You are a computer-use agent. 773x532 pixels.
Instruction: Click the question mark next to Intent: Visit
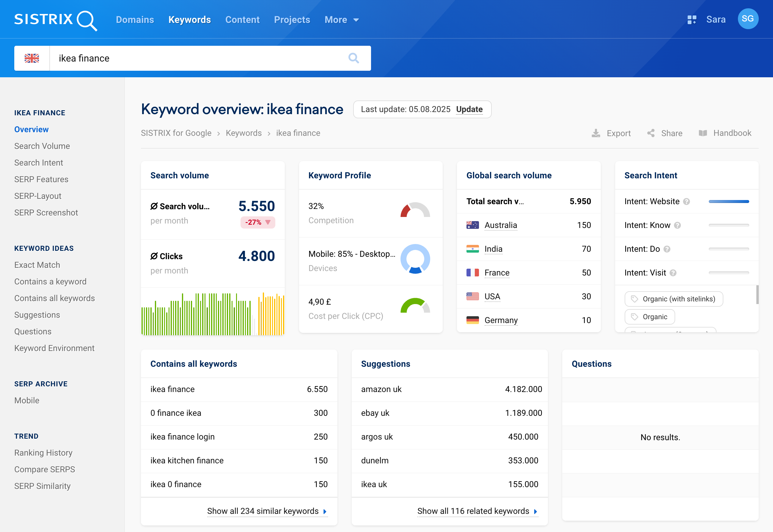673,273
